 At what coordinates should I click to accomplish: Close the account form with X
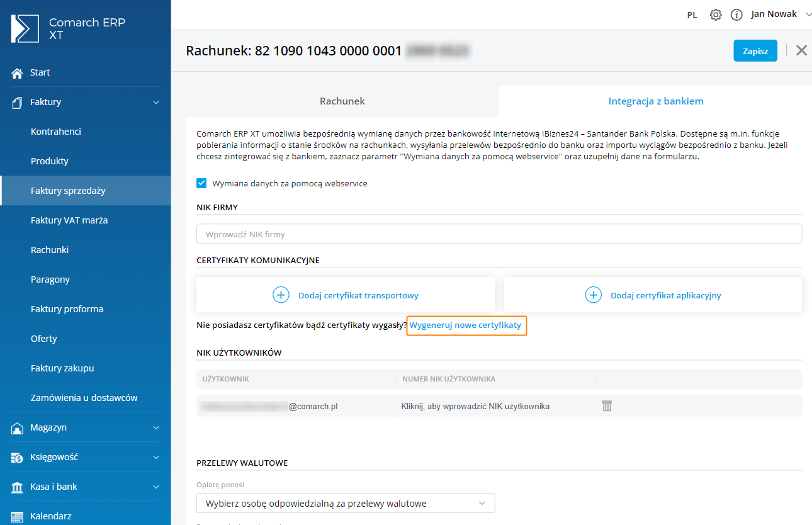click(x=801, y=51)
